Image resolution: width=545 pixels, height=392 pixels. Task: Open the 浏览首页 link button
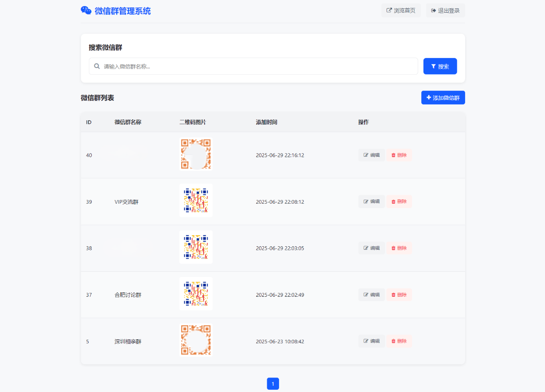[401, 11]
